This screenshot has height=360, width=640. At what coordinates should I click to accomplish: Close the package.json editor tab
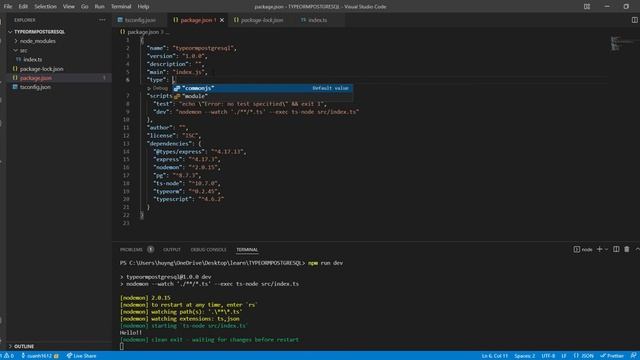(222, 20)
